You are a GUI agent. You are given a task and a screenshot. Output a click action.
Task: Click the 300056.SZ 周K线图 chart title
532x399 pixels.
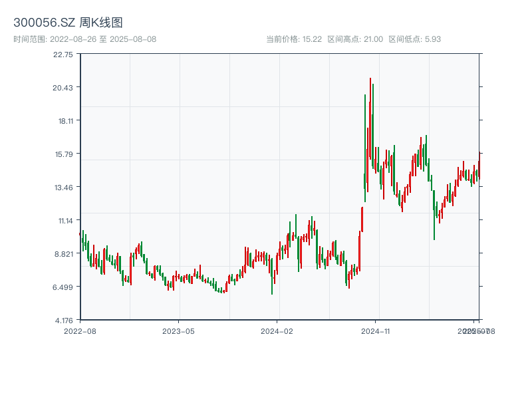68,23
